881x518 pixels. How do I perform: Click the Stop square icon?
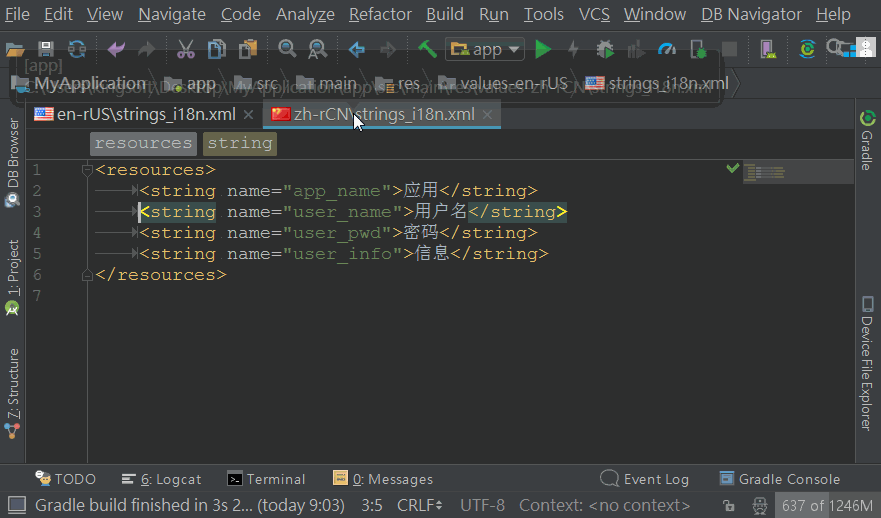pos(729,49)
